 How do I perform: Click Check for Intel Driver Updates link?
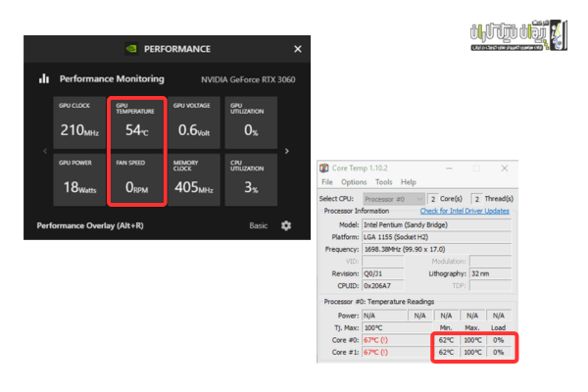point(465,211)
